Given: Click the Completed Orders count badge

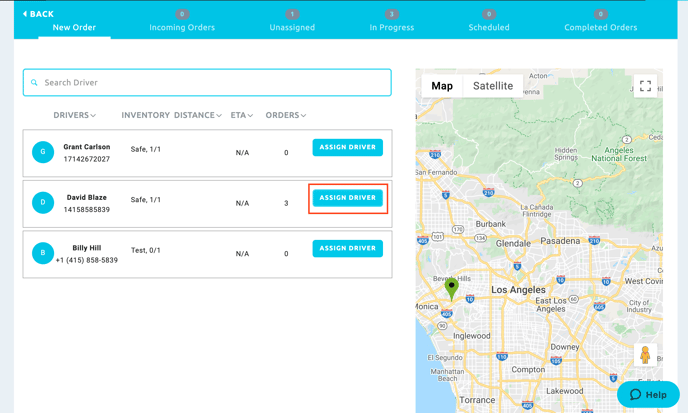Looking at the screenshot, I should [x=601, y=14].
